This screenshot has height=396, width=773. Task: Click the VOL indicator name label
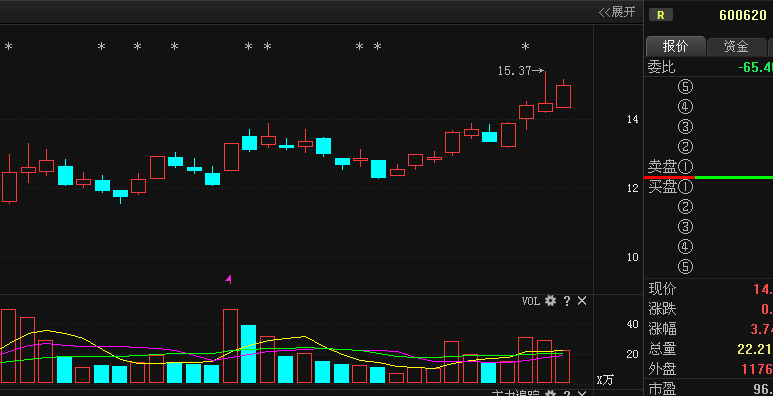(531, 301)
